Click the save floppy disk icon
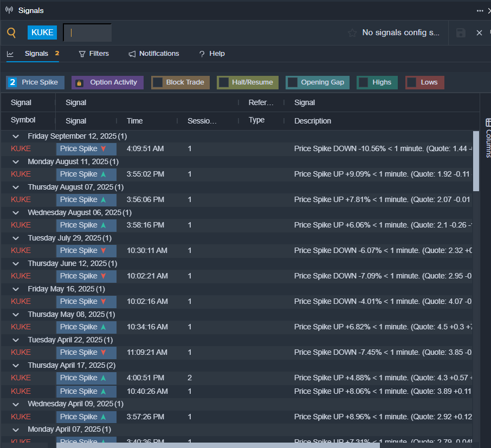 (x=461, y=33)
